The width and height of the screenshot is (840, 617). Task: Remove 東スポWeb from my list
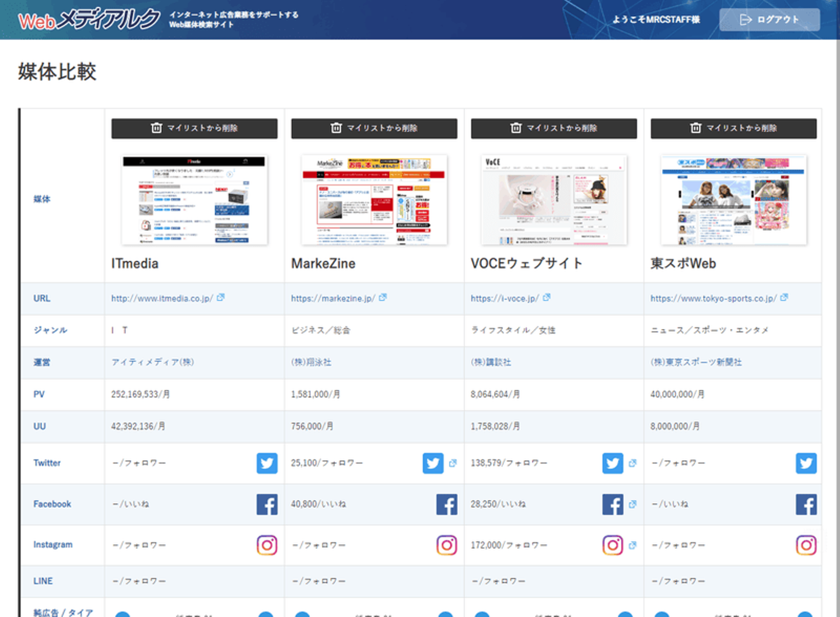pos(733,128)
